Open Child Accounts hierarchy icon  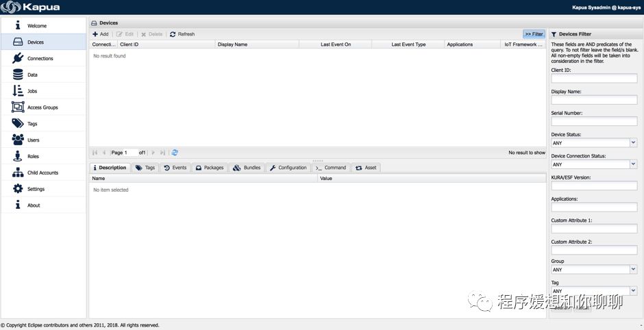[18, 173]
